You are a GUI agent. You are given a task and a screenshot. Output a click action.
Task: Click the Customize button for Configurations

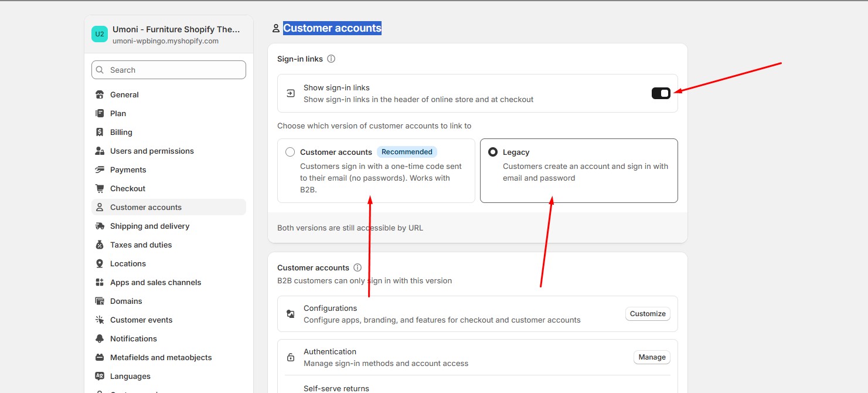648,314
